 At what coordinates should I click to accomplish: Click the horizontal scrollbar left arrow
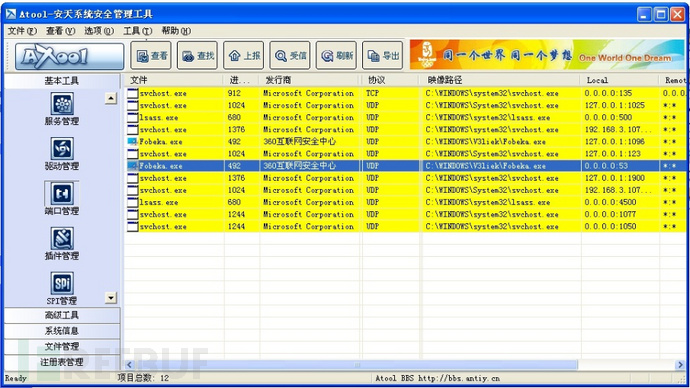click(129, 365)
